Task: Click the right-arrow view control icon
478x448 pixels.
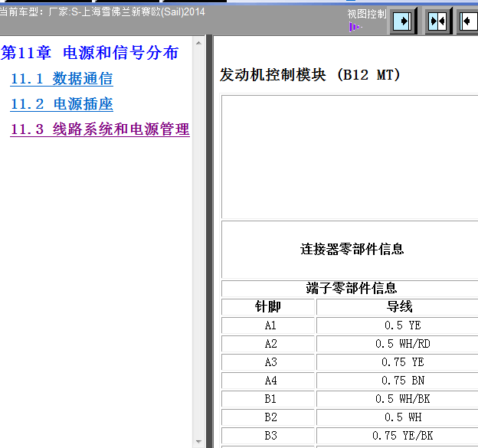Action: 403,21
